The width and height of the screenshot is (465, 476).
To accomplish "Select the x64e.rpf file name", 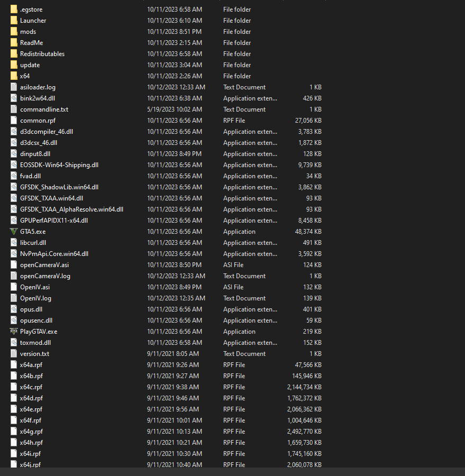I will 31,409.
